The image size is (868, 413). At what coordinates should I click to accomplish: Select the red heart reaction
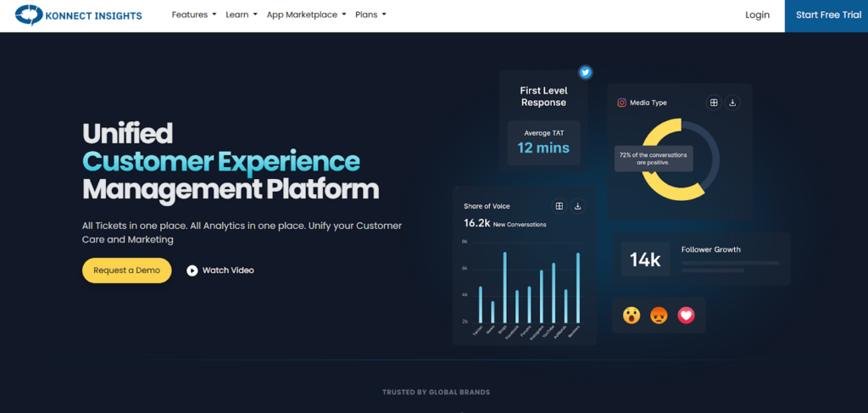(x=687, y=315)
